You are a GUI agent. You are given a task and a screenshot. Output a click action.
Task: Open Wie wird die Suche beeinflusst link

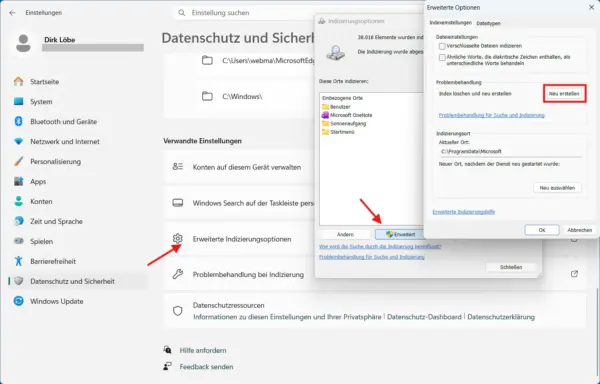(x=380, y=247)
